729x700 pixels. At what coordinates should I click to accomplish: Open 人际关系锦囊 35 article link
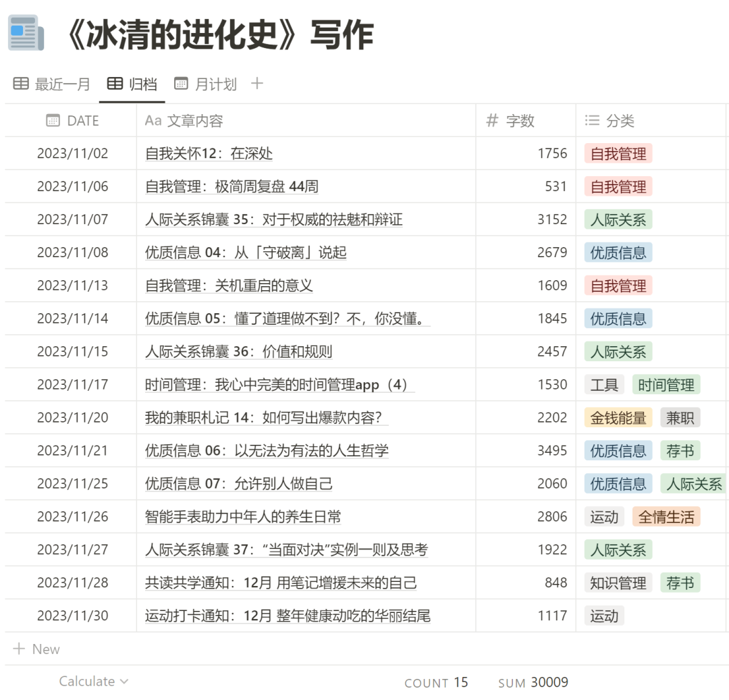click(x=274, y=219)
